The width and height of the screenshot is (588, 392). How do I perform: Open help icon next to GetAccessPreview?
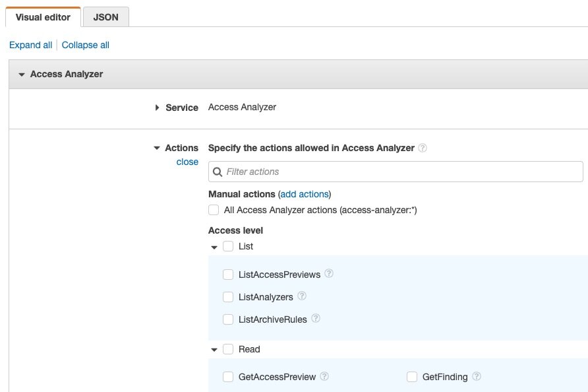click(324, 376)
